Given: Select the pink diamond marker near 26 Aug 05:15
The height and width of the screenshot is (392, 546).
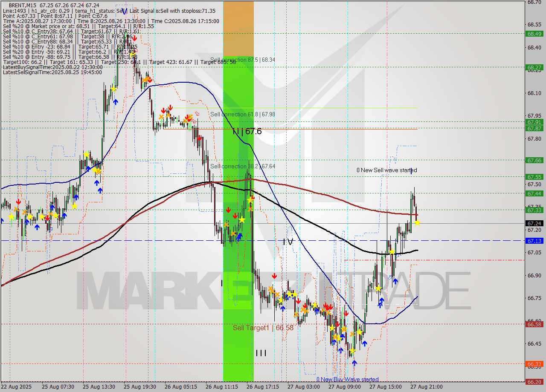Looking at the screenshot, I should pos(197,113).
